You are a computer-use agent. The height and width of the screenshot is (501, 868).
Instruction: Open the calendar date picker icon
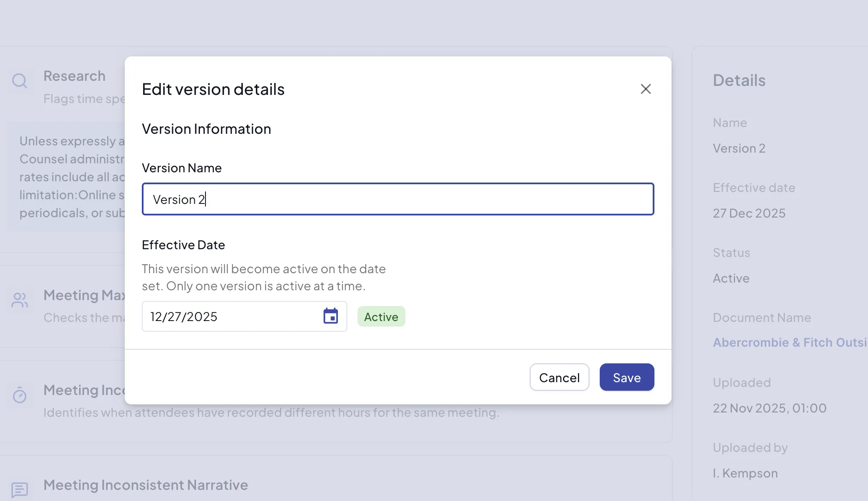point(330,316)
